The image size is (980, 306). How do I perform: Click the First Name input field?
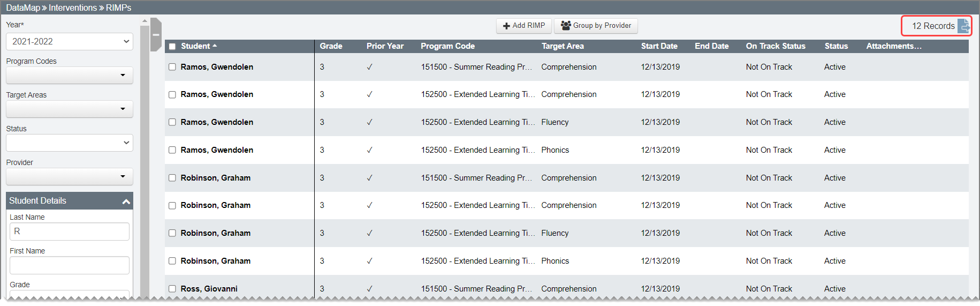70,265
